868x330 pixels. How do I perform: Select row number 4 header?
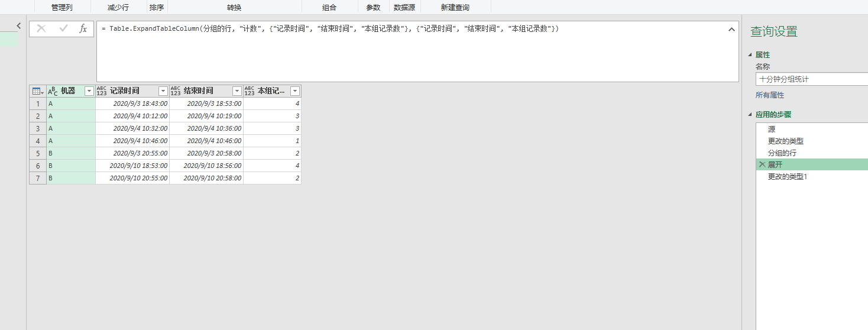[38, 141]
